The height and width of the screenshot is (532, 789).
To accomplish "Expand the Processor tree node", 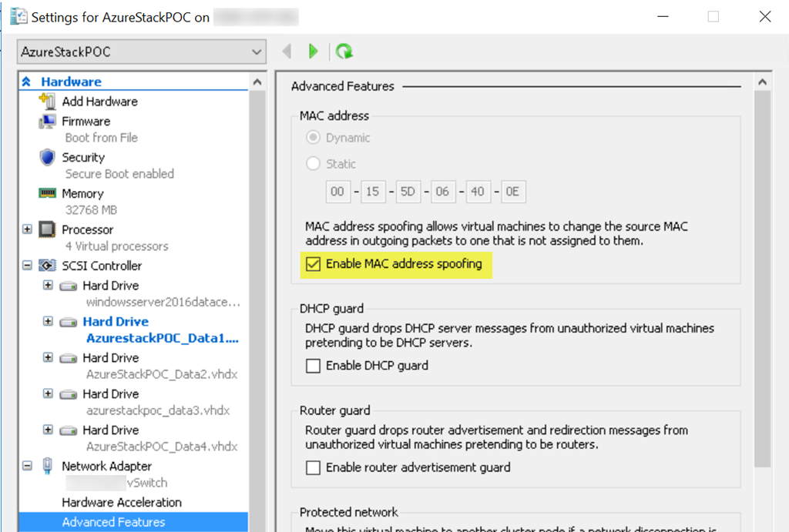I will pos(27,229).
